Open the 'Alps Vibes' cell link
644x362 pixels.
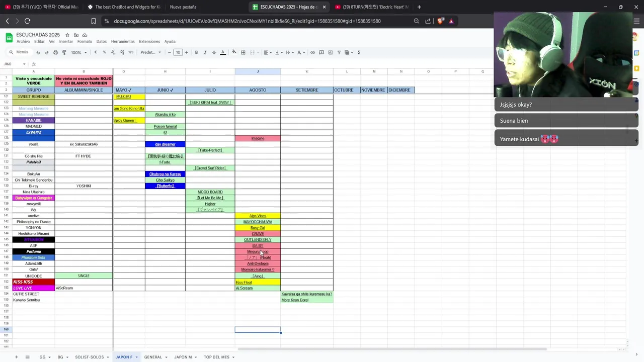(x=258, y=216)
